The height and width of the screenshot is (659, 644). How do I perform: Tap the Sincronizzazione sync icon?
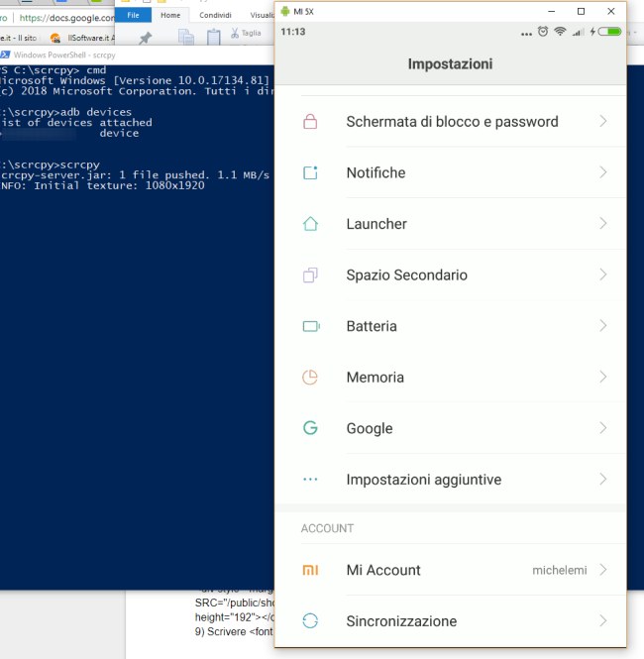pos(310,620)
